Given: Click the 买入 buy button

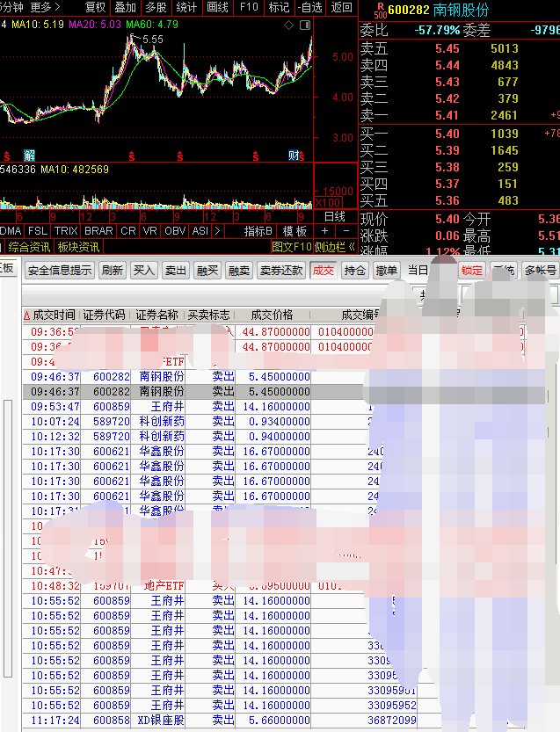Looking at the screenshot, I should coord(144,271).
